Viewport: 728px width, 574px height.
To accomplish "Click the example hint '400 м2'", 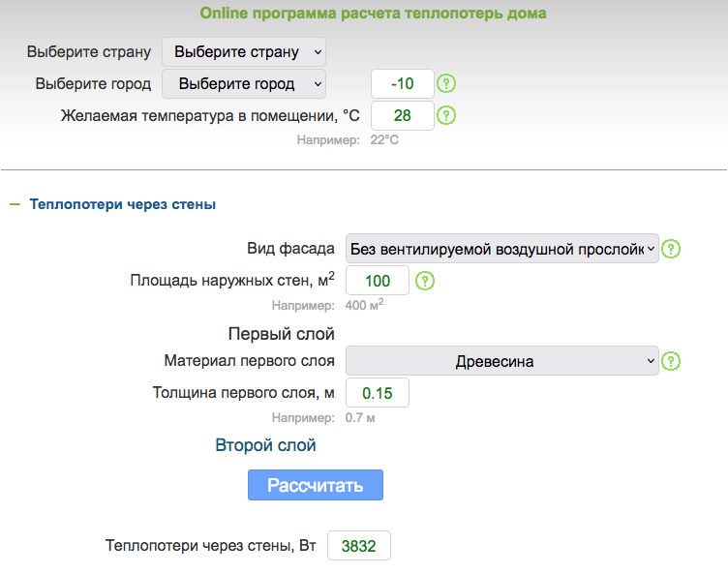I will coord(364,305).
